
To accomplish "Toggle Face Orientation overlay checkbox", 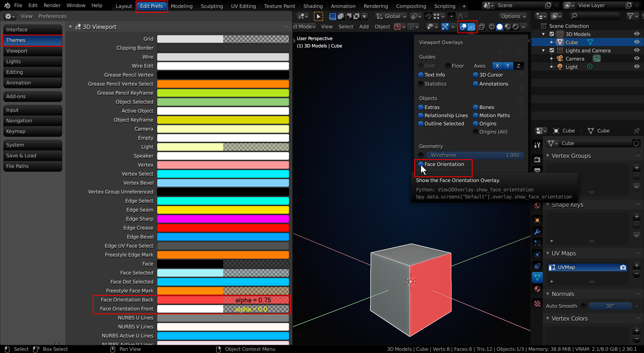I will (x=421, y=164).
